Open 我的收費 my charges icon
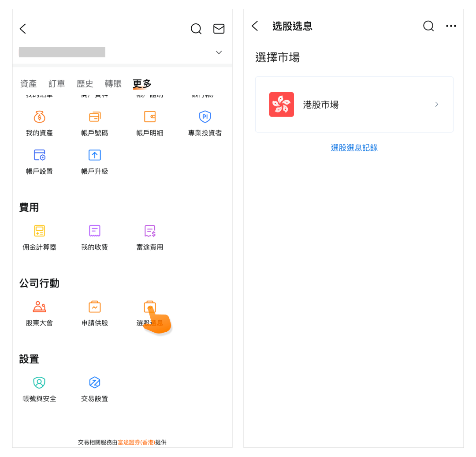Viewport: 476px width, 457px height. tap(95, 231)
